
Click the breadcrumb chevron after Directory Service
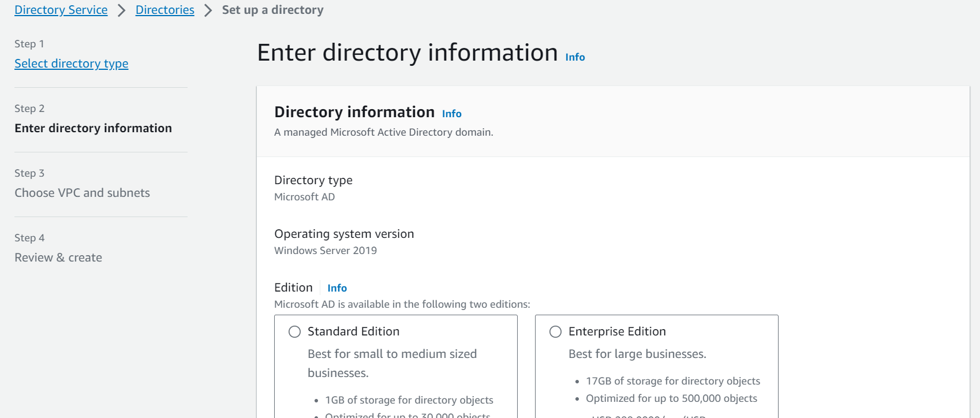tap(122, 10)
